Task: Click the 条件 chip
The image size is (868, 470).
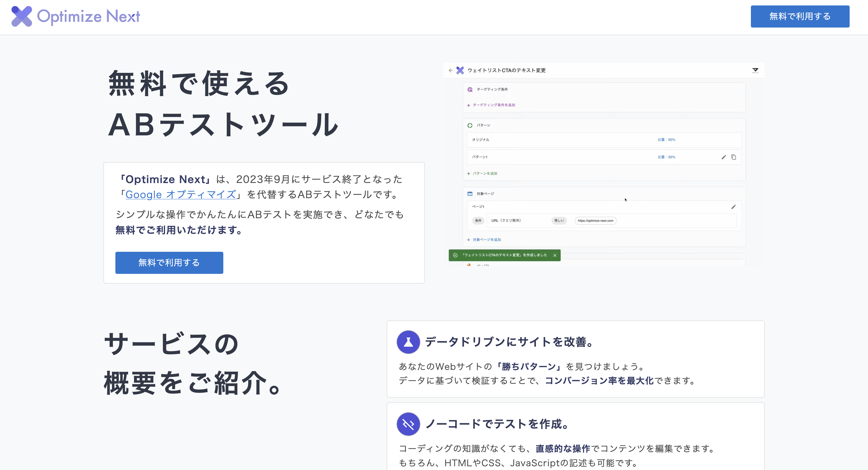Action: pos(478,221)
